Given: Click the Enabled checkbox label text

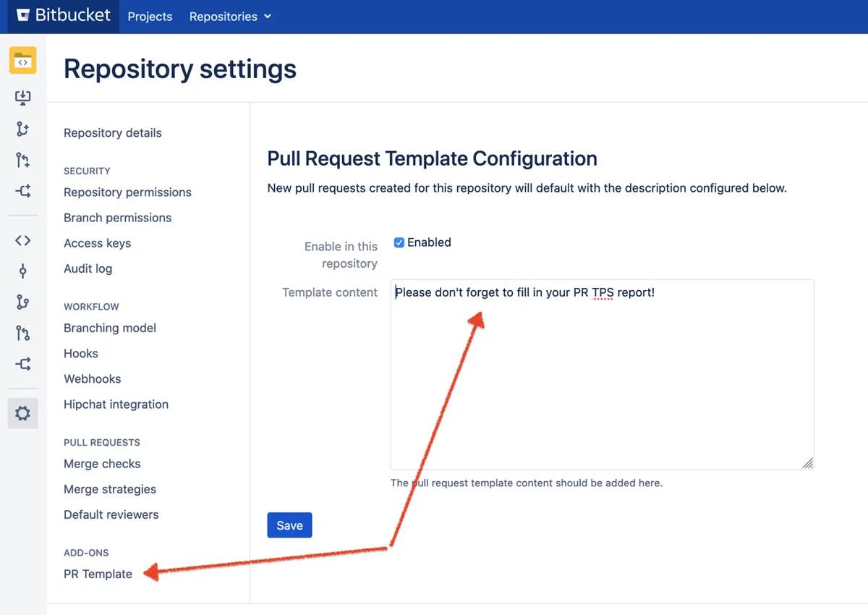Looking at the screenshot, I should pyautogui.click(x=429, y=242).
